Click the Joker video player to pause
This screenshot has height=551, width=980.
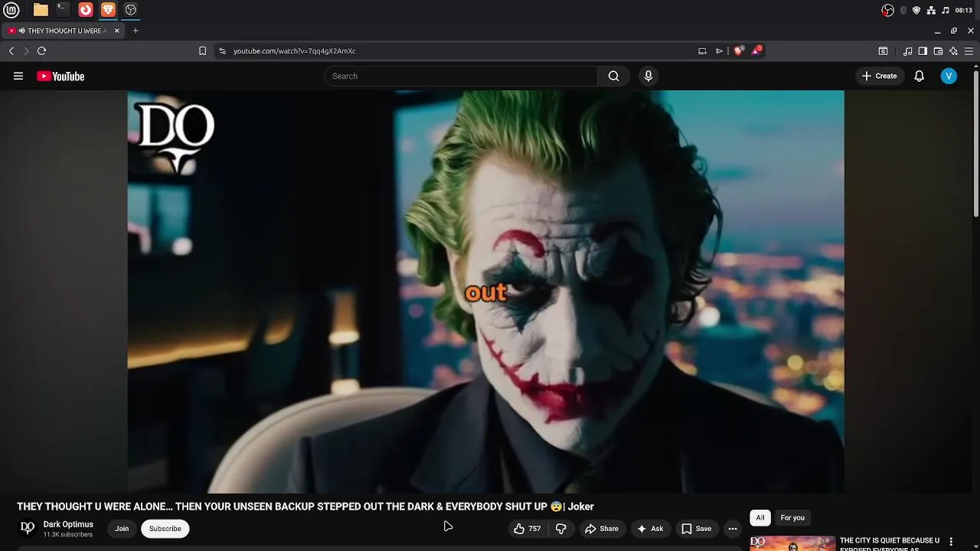pyautogui.click(x=485, y=292)
